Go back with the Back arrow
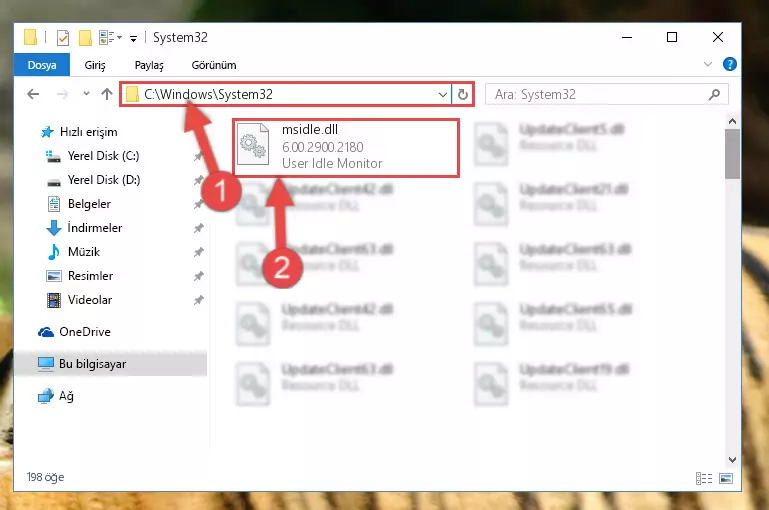769x510 pixels. point(33,94)
